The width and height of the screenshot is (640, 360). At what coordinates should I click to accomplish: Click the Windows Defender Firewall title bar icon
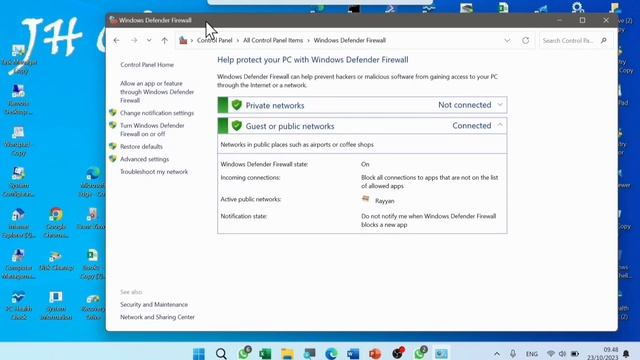[113, 20]
